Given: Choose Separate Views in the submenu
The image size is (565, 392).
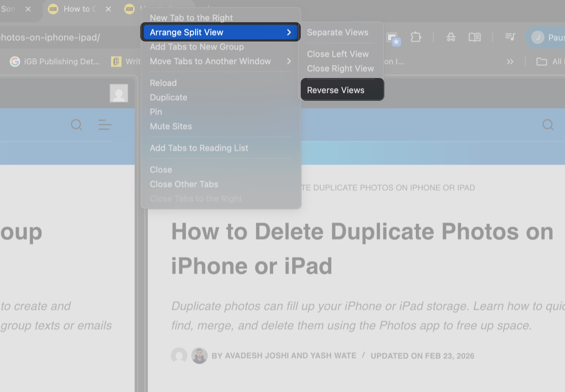Looking at the screenshot, I should point(338,32).
